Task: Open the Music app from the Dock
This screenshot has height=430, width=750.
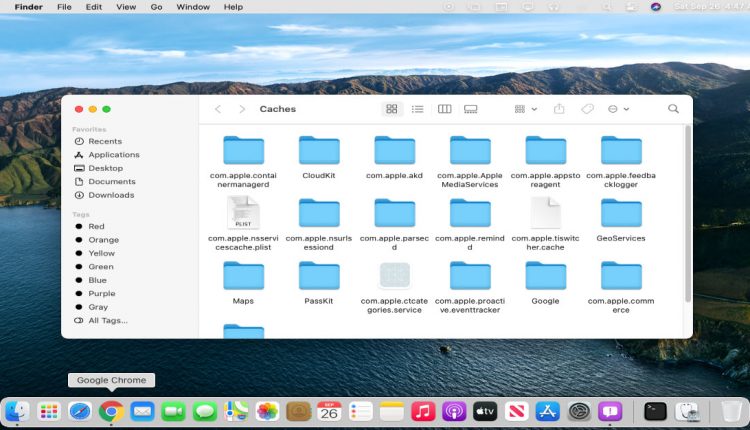Action: point(423,411)
